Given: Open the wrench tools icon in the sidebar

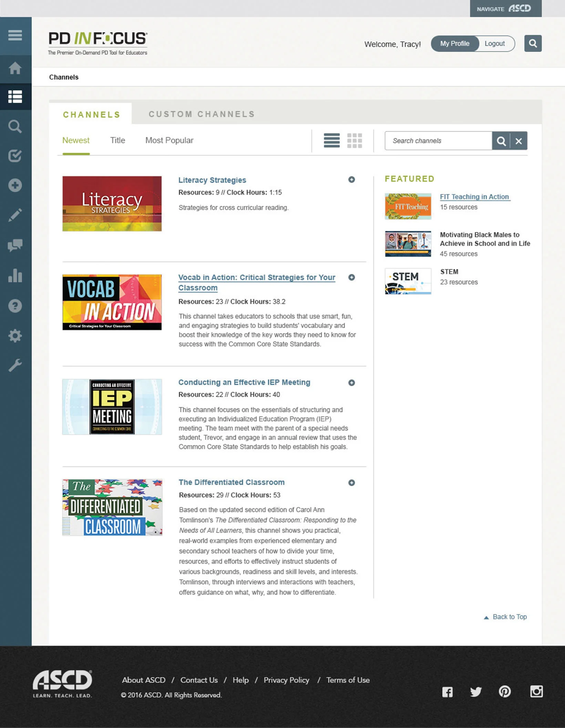Looking at the screenshot, I should click(x=15, y=365).
